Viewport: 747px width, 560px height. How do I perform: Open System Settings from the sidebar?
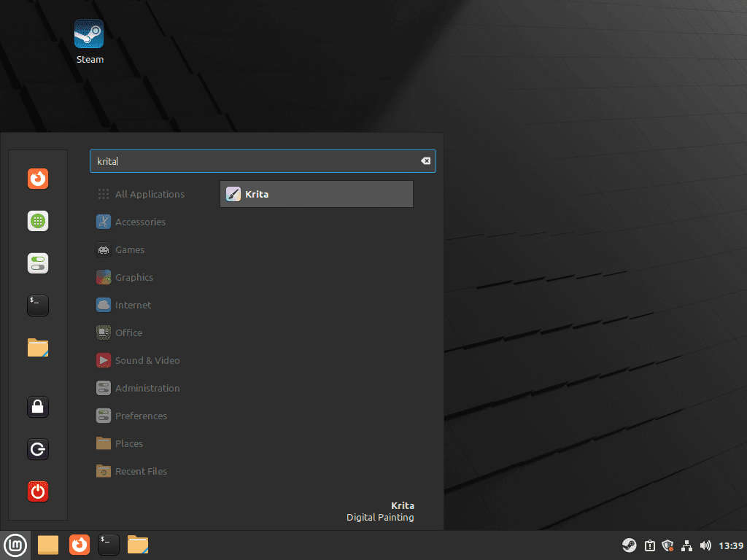pyautogui.click(x=38, y=263)
